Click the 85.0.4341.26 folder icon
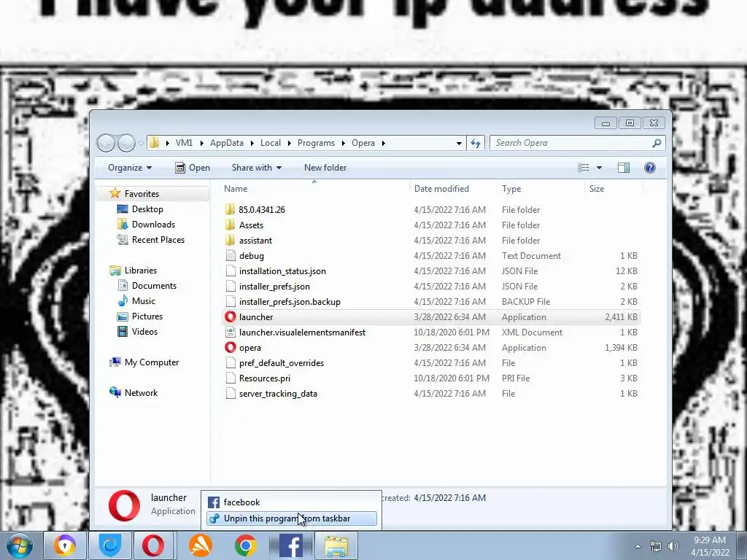Image resolution: width=747 pixels, height=560 pixels. [231, 209]
